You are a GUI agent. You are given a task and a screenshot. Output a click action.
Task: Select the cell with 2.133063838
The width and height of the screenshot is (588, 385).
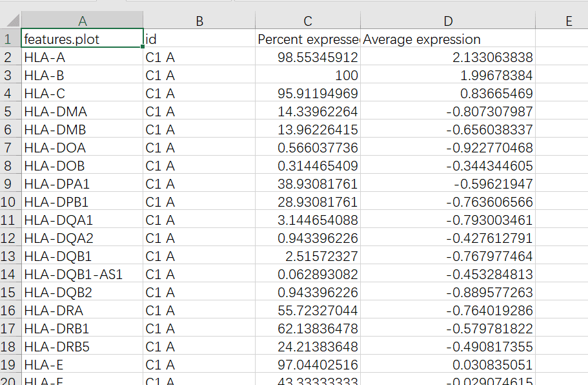[448, 57]
